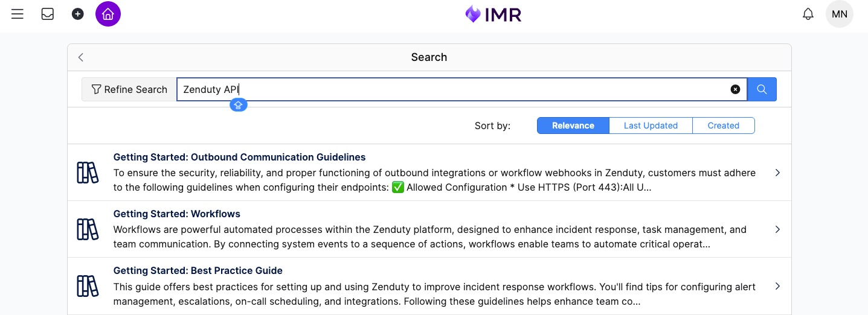Expand the Outbound Communication Guidelines row chevron

pyautogui.click(x=777, y=173)
